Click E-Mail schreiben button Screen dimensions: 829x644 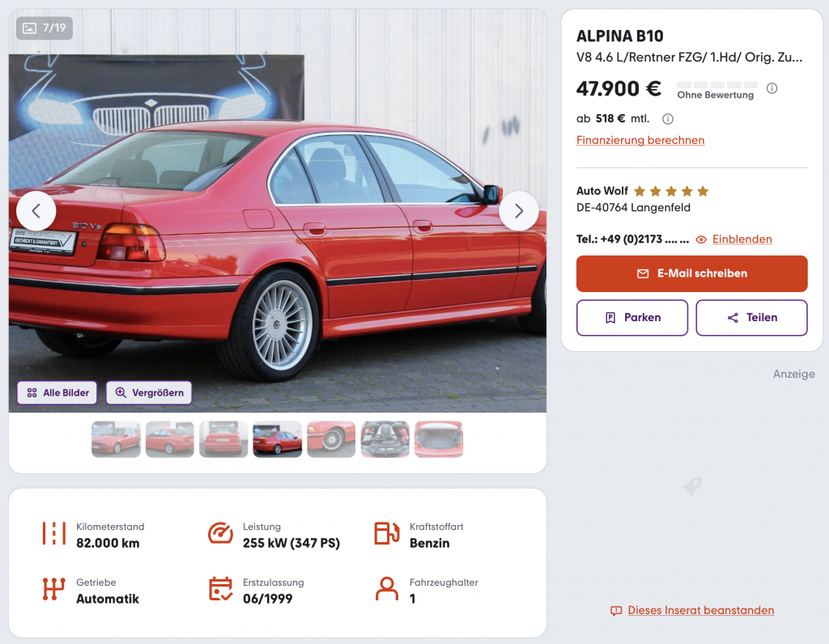[691, 273]
